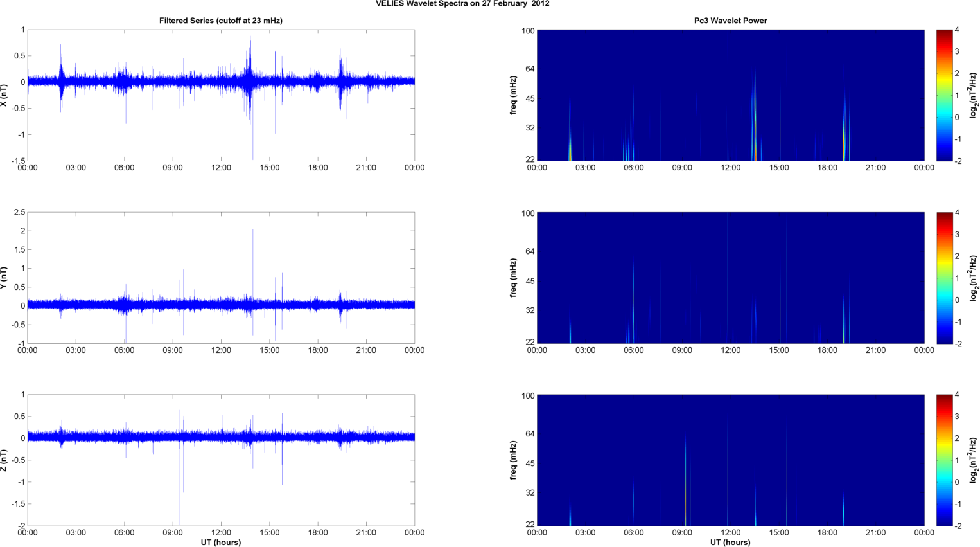This screenshot has height=547, width=980.
Task: Click the '3' tick on the bottom color bar
Action: click(957, 417)
